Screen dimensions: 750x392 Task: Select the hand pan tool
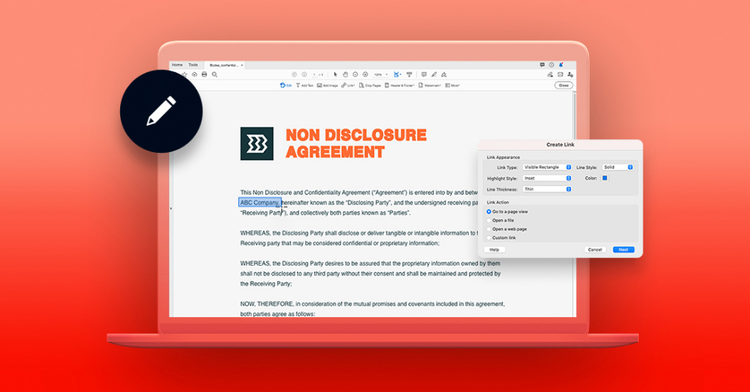tap(345, 75)
